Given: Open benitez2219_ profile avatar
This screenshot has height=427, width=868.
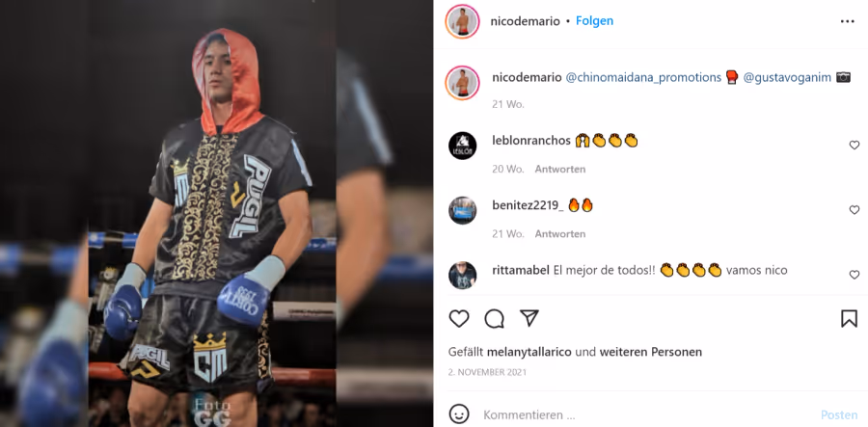Looking at the screenshot, I should [x=462, y=211].
